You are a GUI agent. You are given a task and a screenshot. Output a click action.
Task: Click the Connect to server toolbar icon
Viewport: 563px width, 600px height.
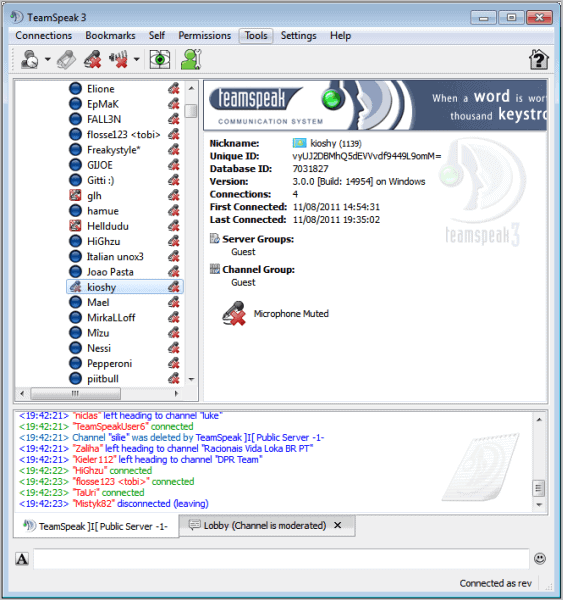pos(29,59)
